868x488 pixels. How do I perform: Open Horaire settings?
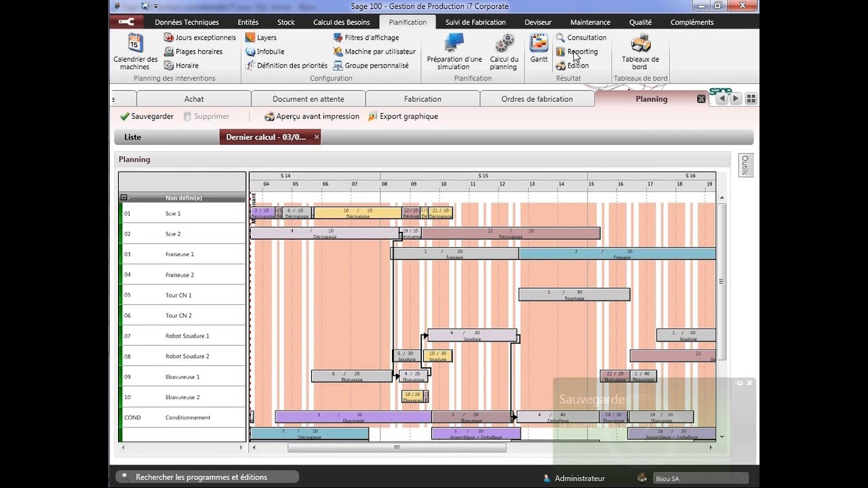point(181,66)
